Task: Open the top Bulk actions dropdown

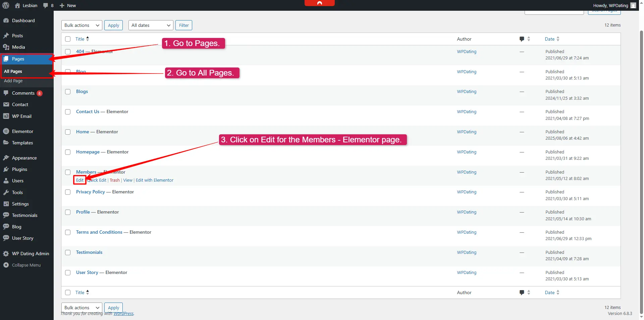Action: tap(82, 25)
